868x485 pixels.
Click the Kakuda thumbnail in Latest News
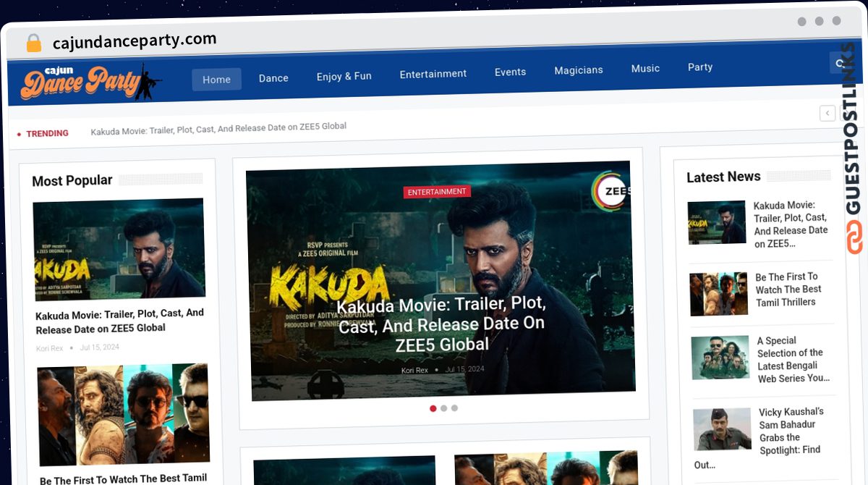point(717,222)
